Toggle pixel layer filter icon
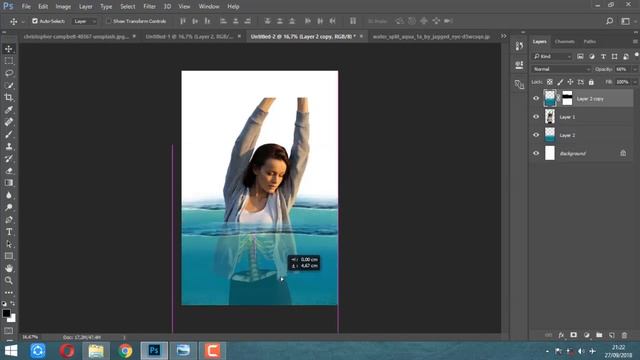 pyautogui.click(x=580, y=56)
